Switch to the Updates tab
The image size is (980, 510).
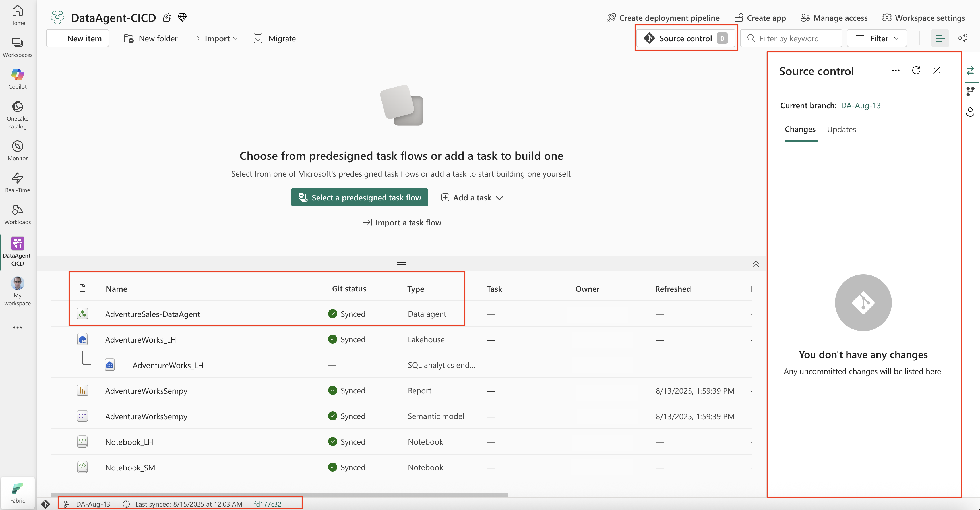(841, 129)
